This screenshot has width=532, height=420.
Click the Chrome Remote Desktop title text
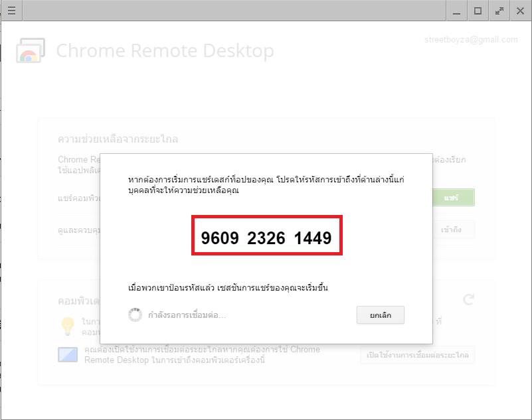[165, 51]
